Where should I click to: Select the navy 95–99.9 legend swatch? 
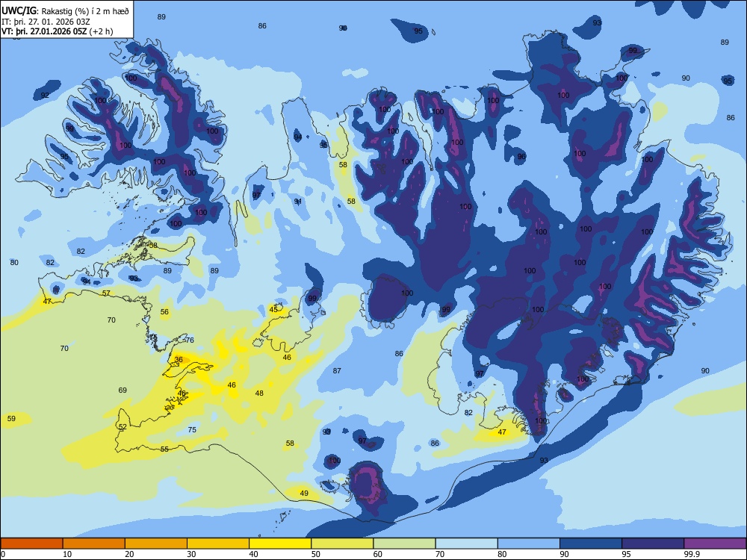click(653, 544)
